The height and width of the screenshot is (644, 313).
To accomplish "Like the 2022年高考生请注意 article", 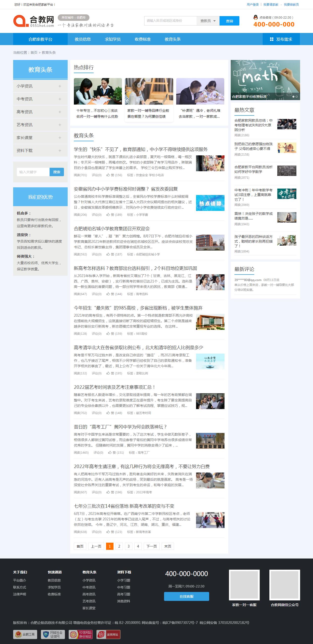I will pos(108,492).
